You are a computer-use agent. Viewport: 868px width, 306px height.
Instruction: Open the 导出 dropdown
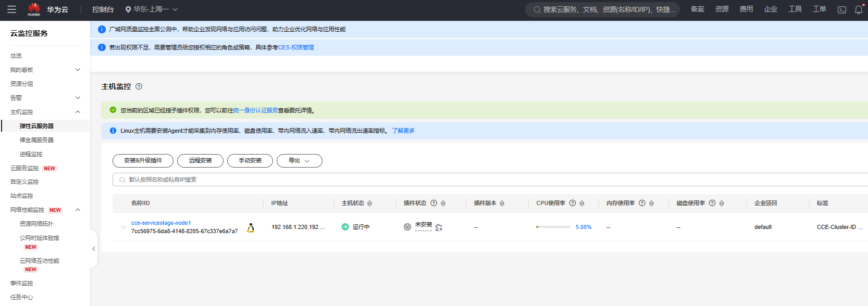pos(300,161)
